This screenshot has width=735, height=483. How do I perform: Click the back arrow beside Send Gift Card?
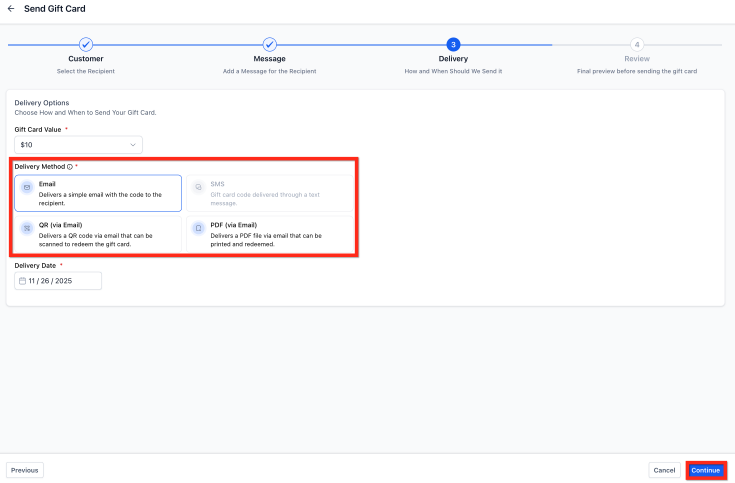tap(11, 9)
